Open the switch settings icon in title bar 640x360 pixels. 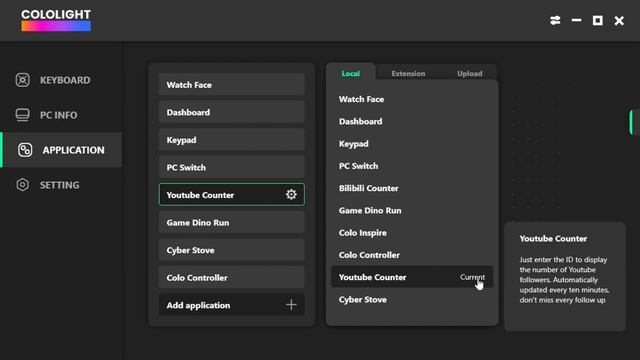555,20
